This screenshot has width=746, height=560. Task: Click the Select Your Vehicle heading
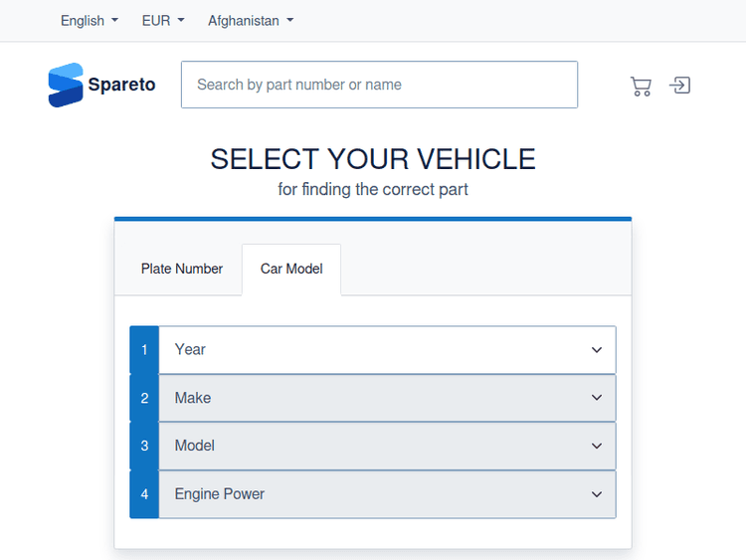pyautogui.click(x=373, y=159)
